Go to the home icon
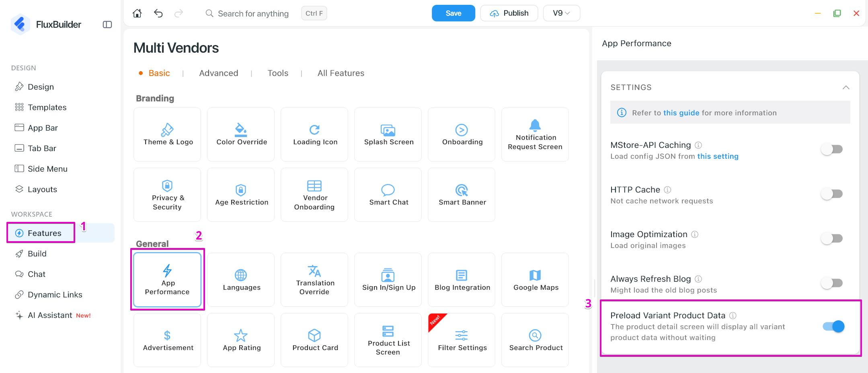This screenshot has width=868, height=373. click(x=137, y=13)
